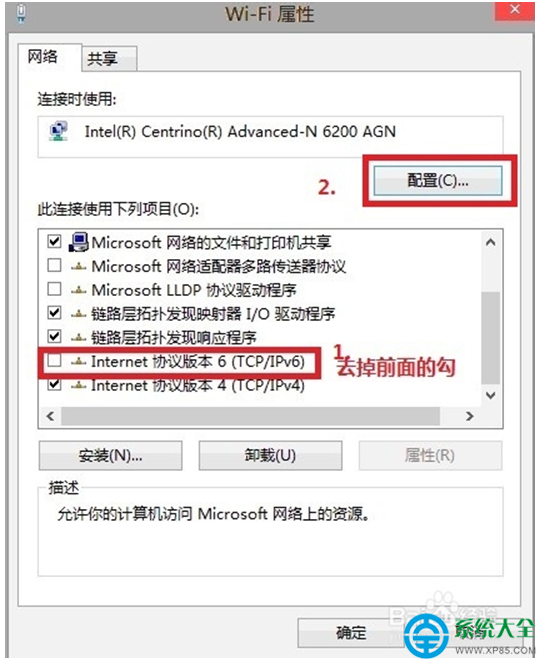Click the vertical scrollbar thumb in items list
This screenshot has height=661, width=538.
point(490,337)
